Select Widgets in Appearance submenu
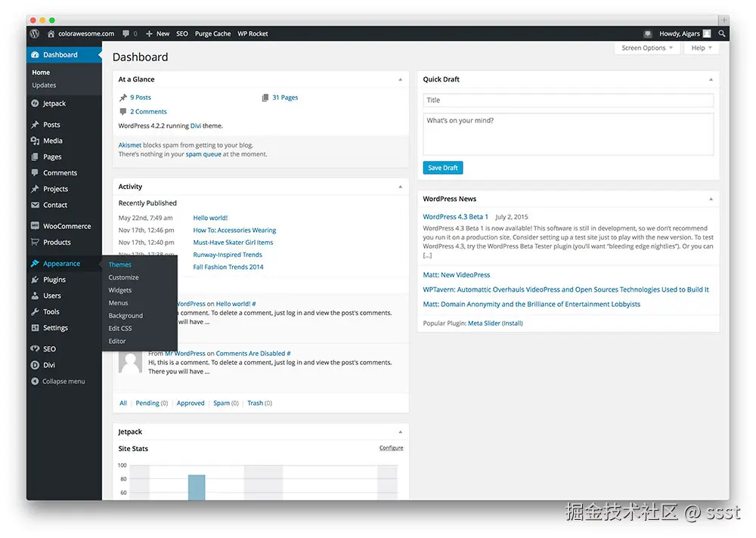 (120, 290)
